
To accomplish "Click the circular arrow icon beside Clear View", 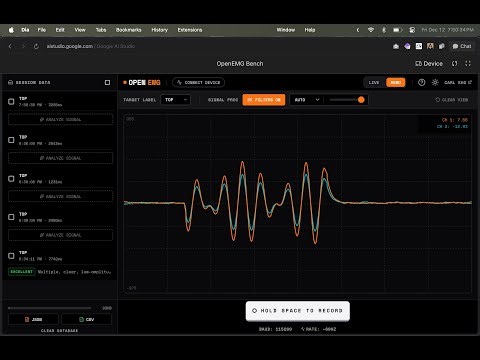I will click(438, 100).
